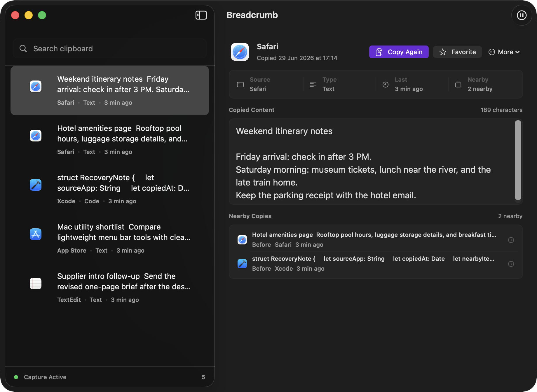Click the 2 nearby label beside Nearby Copies
The height and width of the screenshot is (392, 537).
510,216
